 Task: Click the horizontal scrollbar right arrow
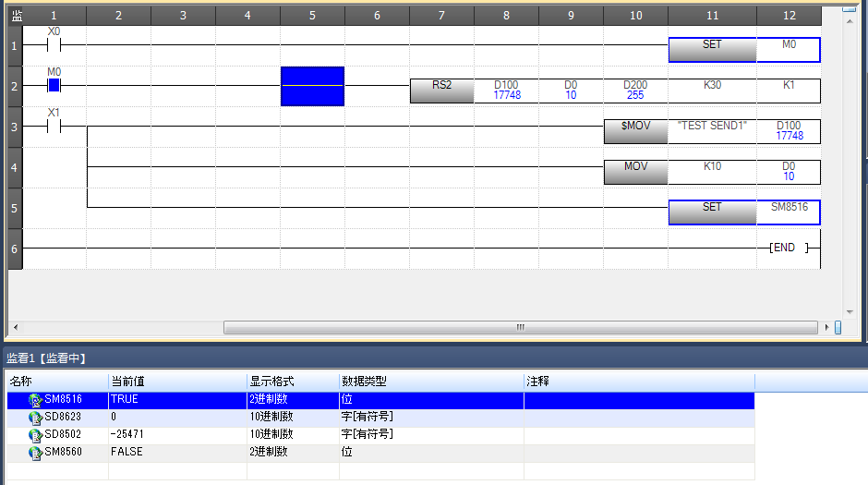tap(826, 328)
